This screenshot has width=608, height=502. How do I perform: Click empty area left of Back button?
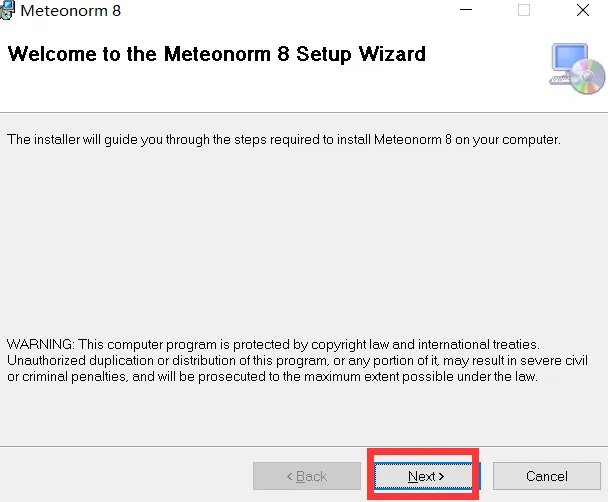120,476
